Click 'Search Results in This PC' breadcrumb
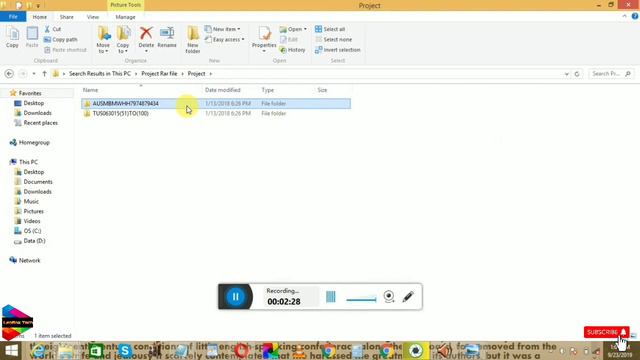The width and height of the screenshot is (640, 360). click(100, 74)
